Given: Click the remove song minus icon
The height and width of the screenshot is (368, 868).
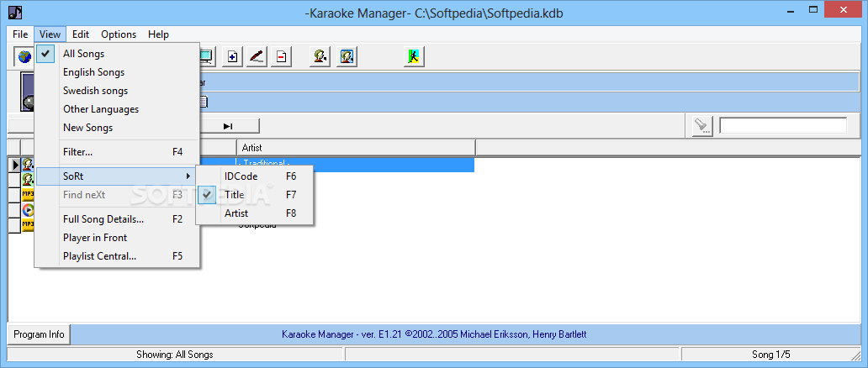Looking at the screenshot, I should pyautogui.click(x=281, y=56).
